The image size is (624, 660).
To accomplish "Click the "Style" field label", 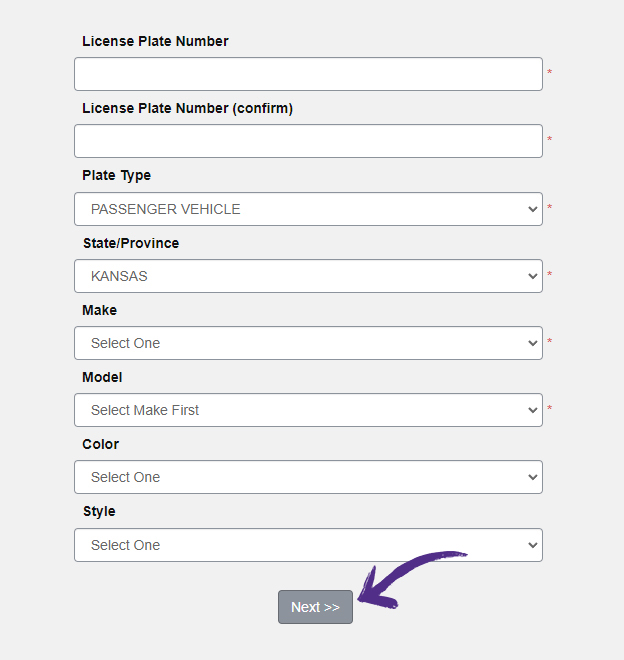I will (x=98, y=511).
